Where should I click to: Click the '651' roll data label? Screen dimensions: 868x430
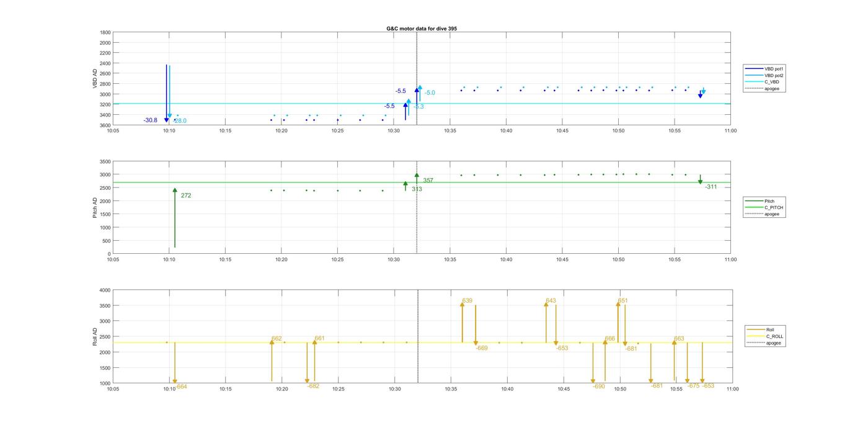622,301
